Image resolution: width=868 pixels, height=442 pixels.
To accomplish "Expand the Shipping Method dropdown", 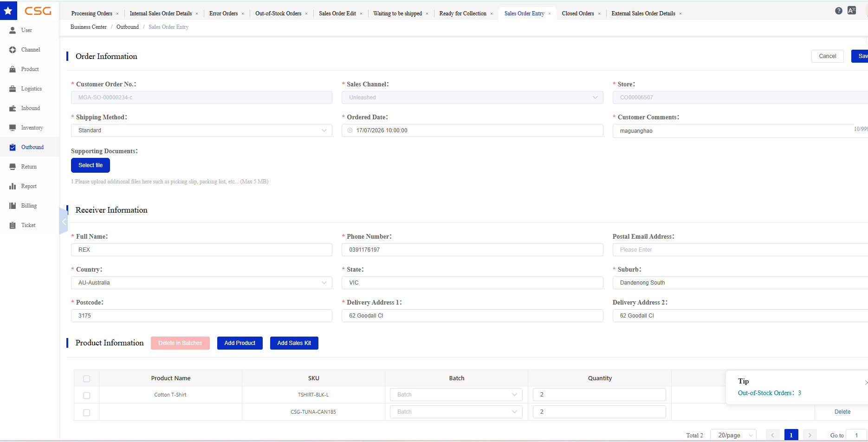I will click(x=201, y=130).
